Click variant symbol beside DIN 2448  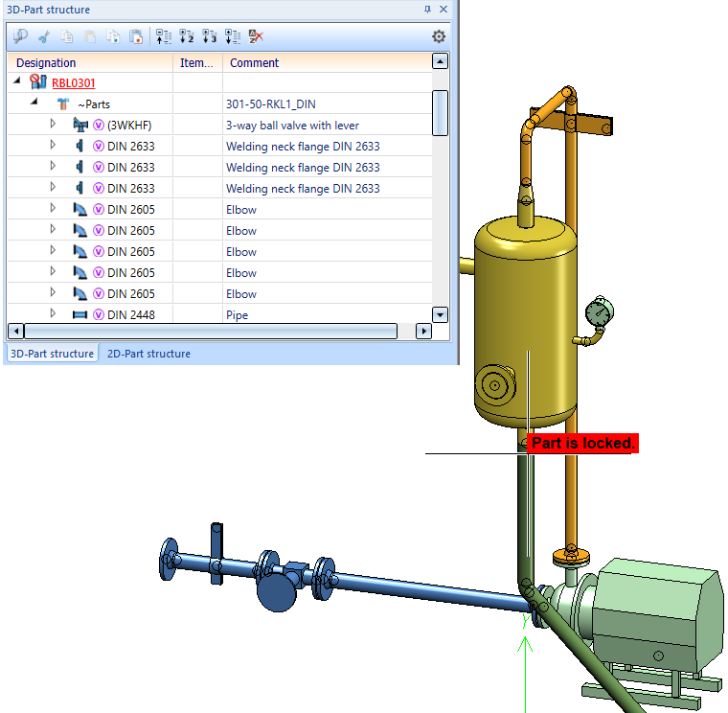[99, 315]
